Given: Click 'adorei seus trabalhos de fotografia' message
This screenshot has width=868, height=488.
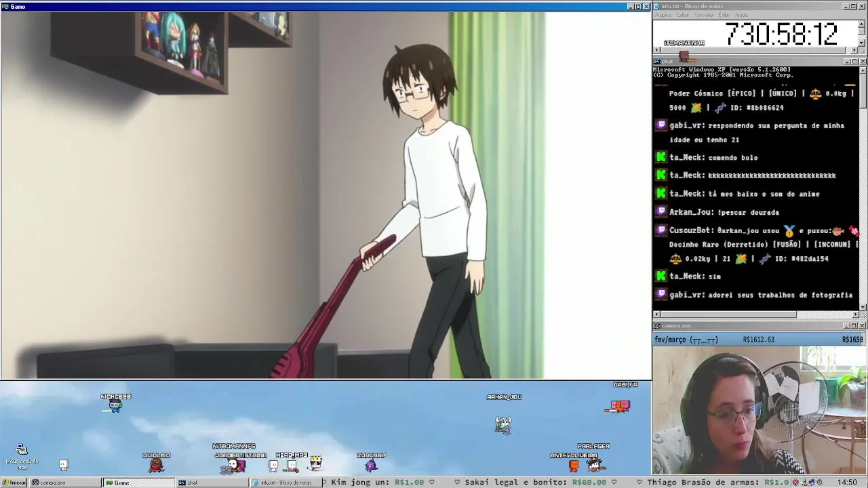Looking at the screenshot, I should click(x=780, y=295).
